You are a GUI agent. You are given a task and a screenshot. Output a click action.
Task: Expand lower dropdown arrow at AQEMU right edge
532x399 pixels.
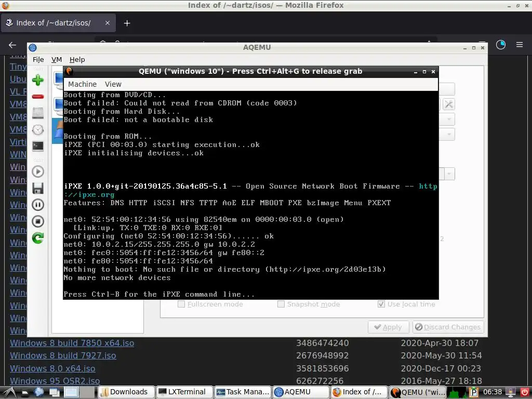[x=449, y=174]
